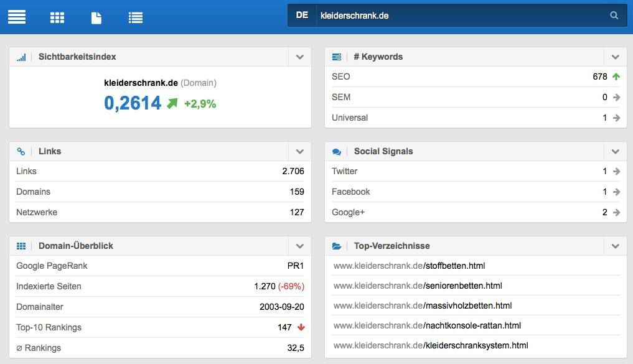Click the search magnifier icon
The height and width of the screenshot is (364, 633).
(x=614, y=16)
